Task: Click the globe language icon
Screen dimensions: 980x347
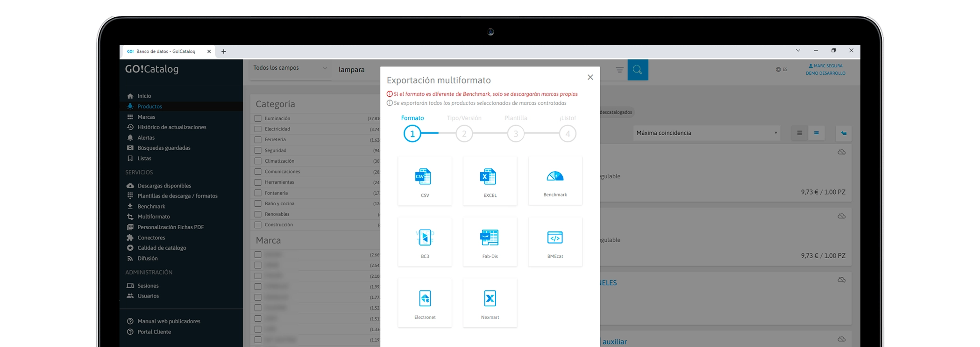Action: click(778, 70)
